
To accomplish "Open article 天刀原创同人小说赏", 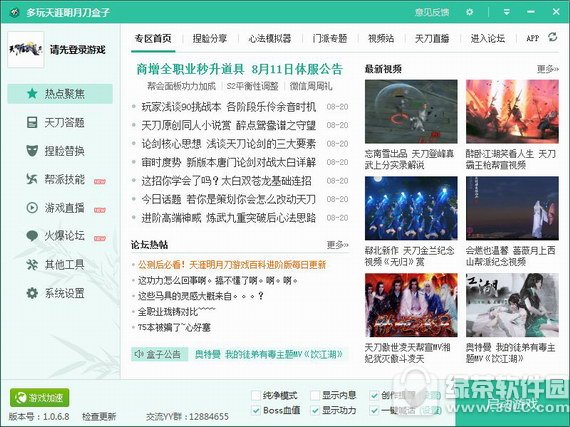I will (x=229, y=125).
